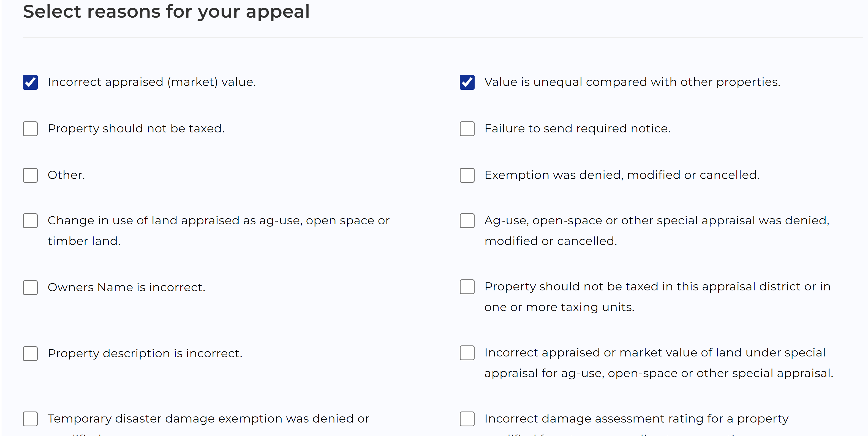Click the Property description is incorrect label

pos(145,353)
